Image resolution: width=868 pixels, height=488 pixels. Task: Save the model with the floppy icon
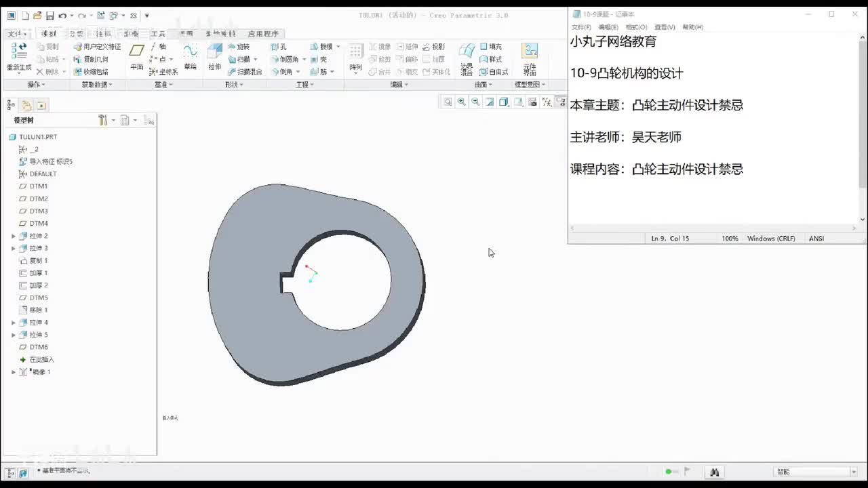[50, 16]
